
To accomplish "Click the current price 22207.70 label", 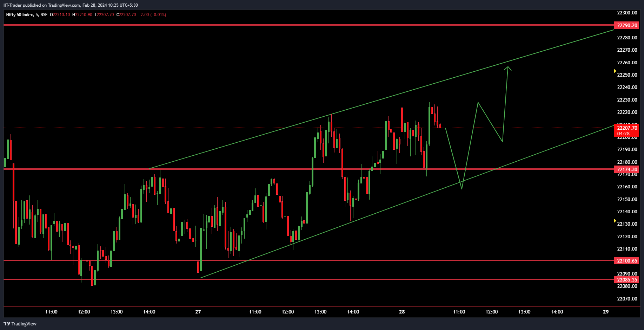I will coord(626,131).
